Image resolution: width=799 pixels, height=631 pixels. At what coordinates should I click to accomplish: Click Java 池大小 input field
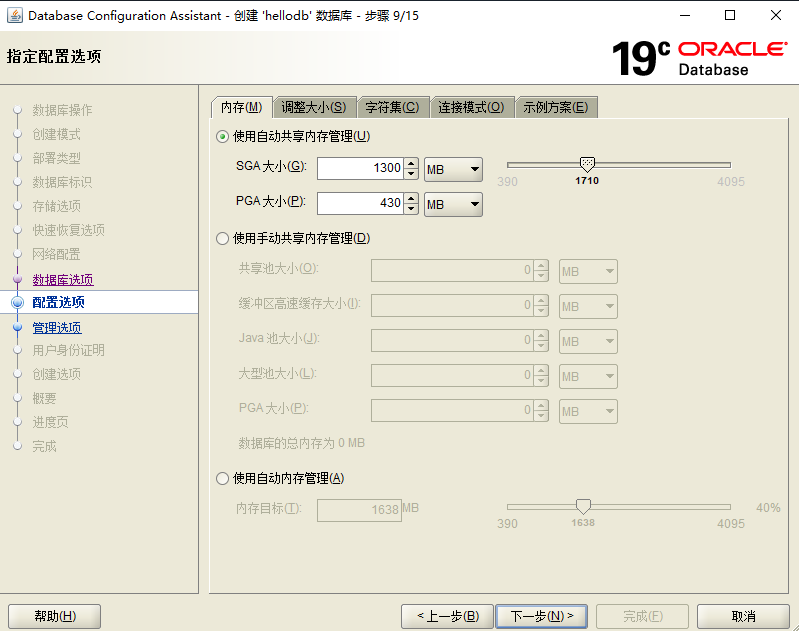(x=452, y=340)
